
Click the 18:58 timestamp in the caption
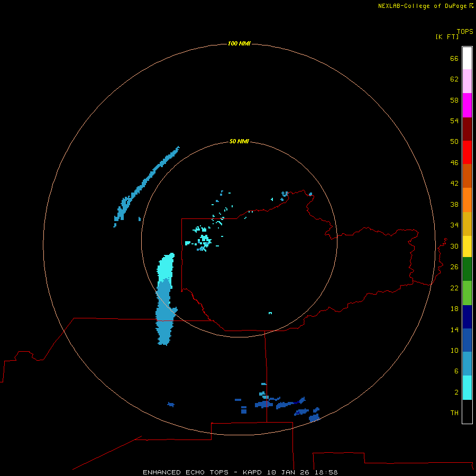click(326, 472)
